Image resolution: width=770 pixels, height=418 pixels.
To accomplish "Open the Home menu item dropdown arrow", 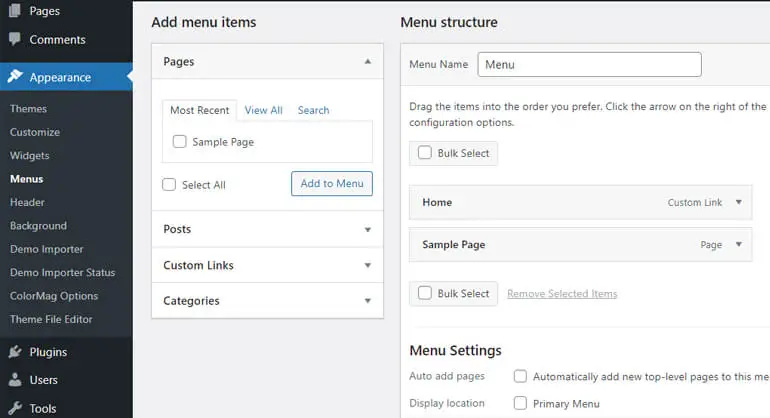I will click(739, 202).
